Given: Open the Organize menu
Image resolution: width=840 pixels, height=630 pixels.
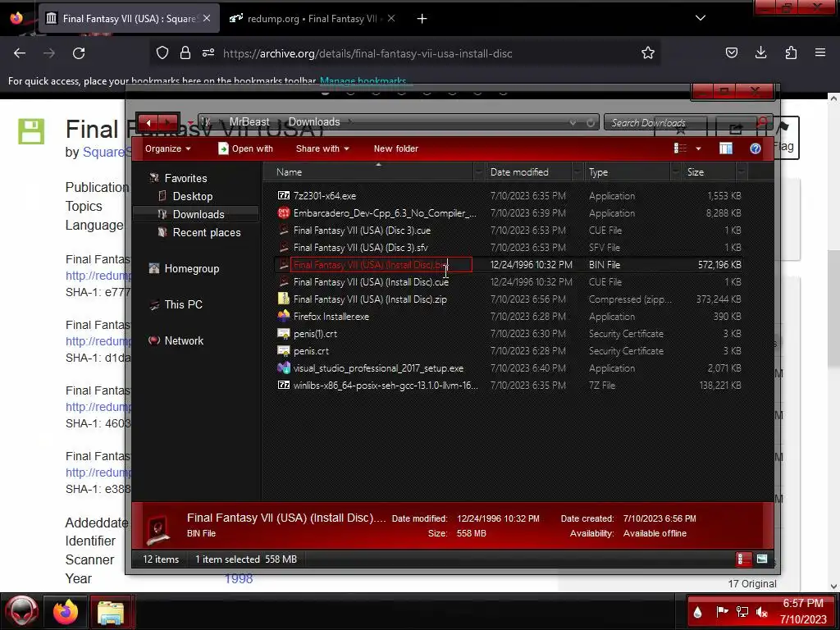Looking at the screenshot, I should pos(167,149).
